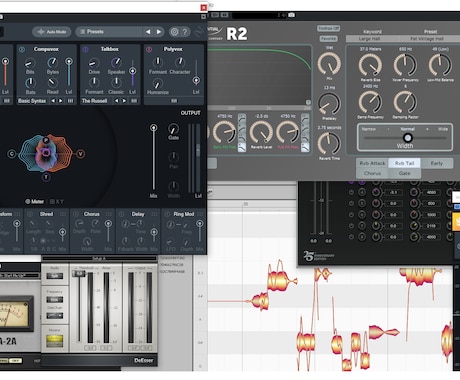Click the R2 Predelay knob

[x=329, y=104]
